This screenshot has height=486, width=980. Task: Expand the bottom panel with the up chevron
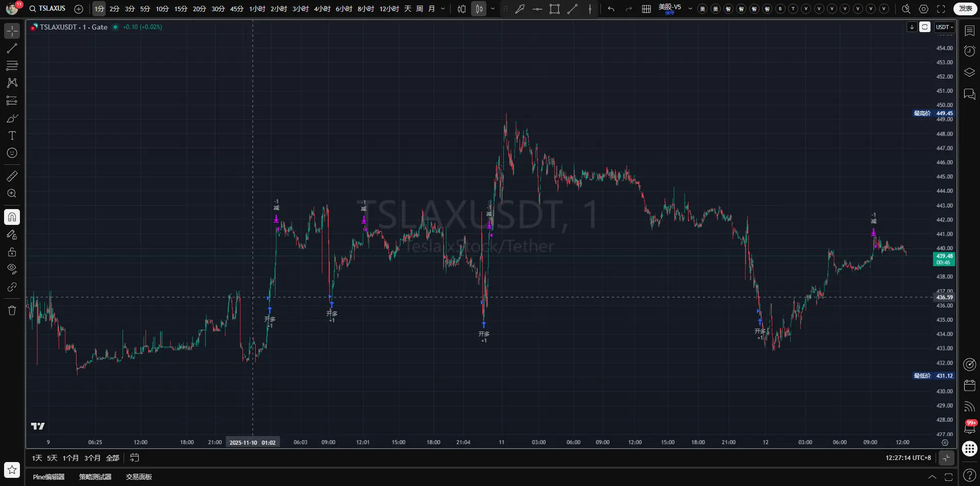point(932,477)
